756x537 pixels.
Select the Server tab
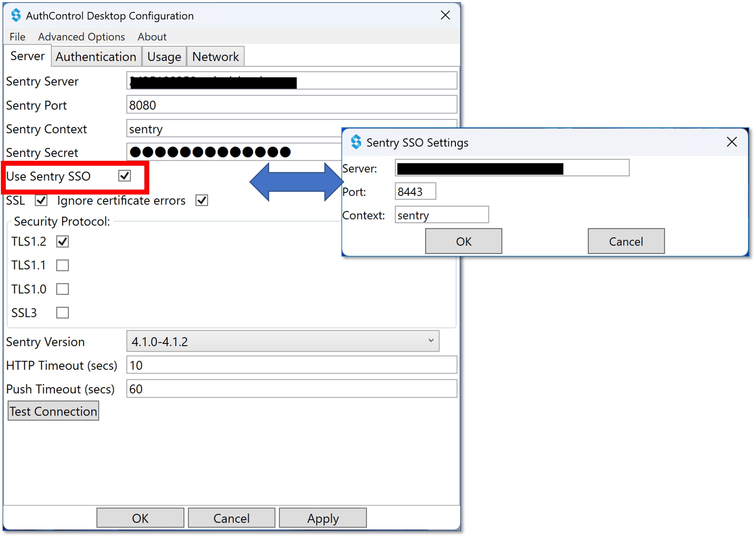tap(27, 56)
